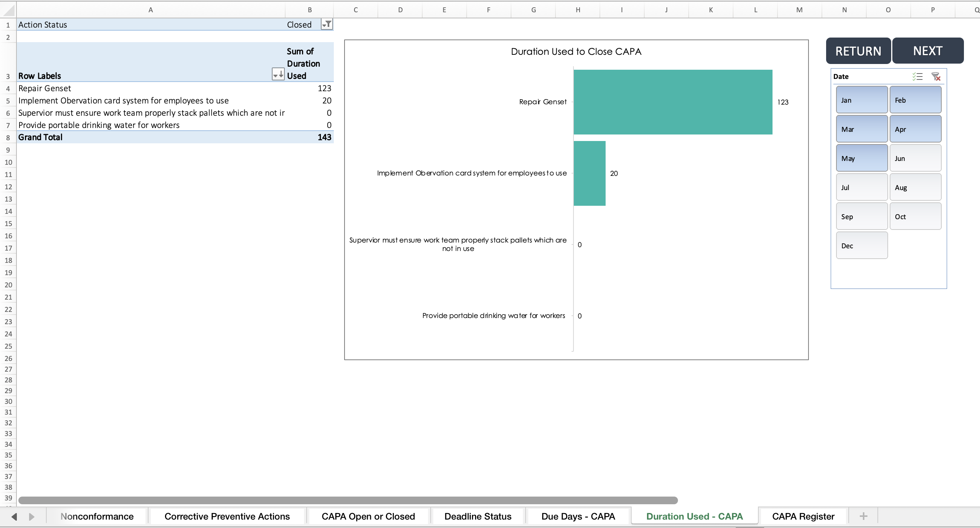Select the Action Status cell
Viewport: 980px width, 528px height.
tap(151, 25)
